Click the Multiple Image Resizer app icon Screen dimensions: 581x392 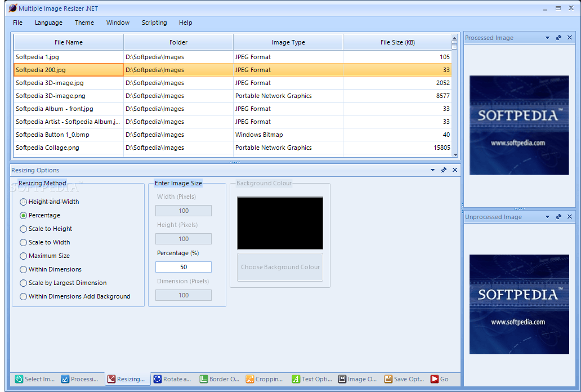pos(12,8)
